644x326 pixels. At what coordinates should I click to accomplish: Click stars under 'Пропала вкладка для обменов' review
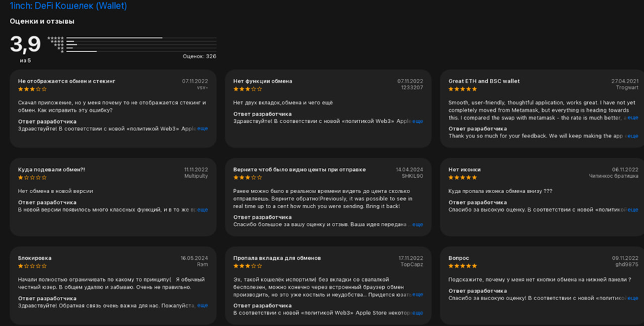(247, 266)
